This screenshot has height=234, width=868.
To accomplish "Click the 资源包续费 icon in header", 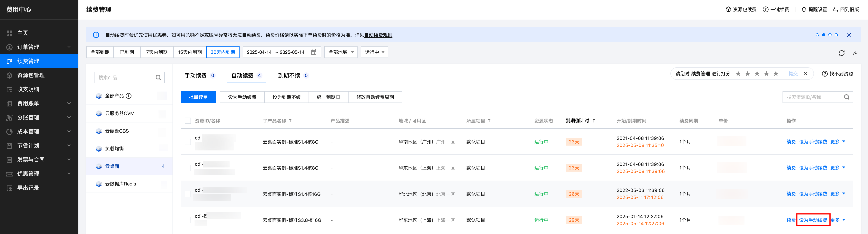I will [728, 9].
